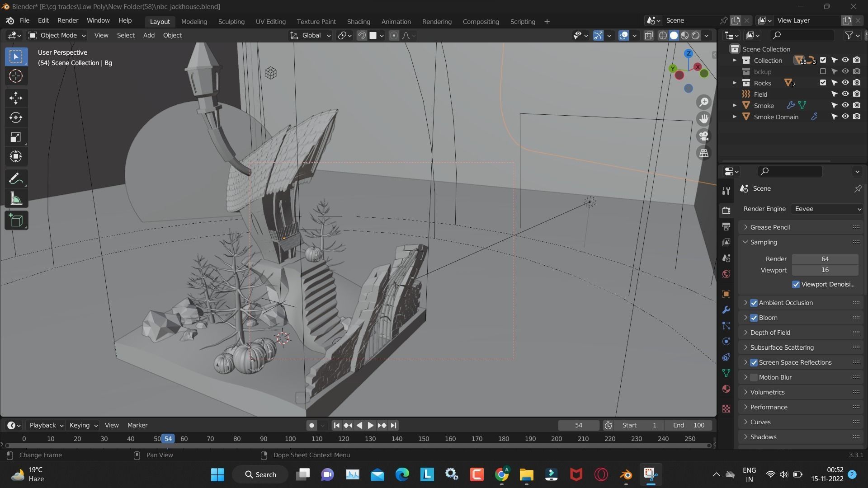Select the Move tool
Viewport: 868px width, 488px height.
click(x=16, y=98)
